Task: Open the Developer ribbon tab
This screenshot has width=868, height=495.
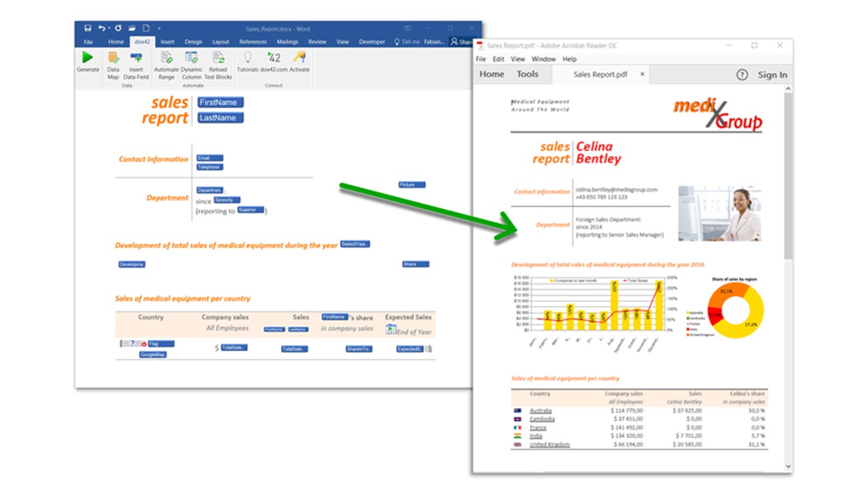Action: 372,41
